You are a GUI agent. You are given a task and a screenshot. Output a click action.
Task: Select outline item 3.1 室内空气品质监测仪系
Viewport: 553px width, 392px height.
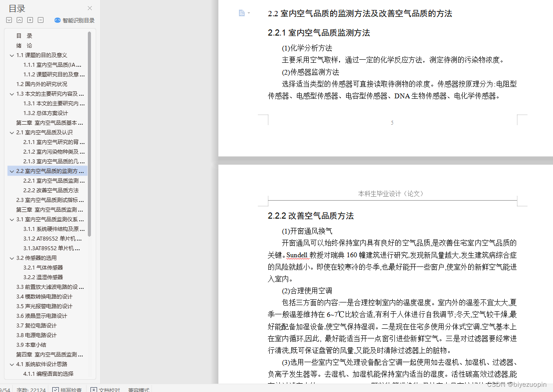[x=50, y=219]
